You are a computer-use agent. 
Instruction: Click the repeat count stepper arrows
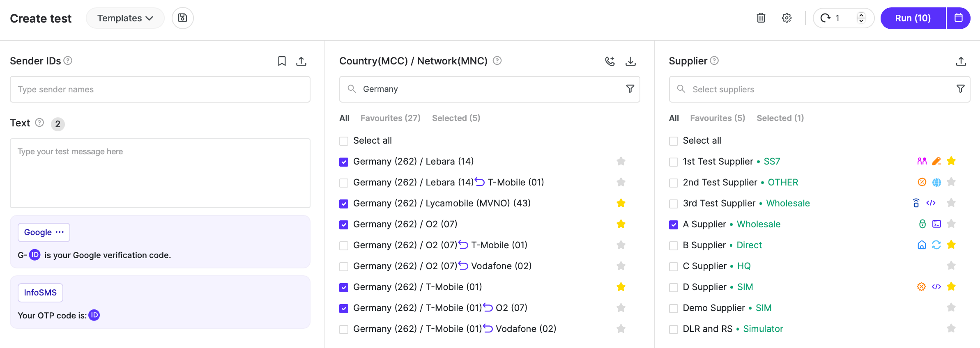pyautogui.click(x=861, y=18)
